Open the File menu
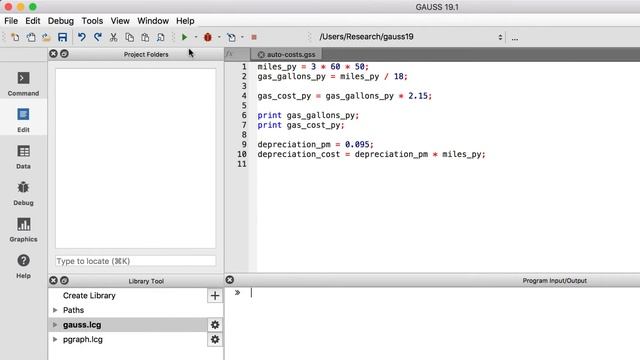The image size is (640, 360). tap(11, 21)
